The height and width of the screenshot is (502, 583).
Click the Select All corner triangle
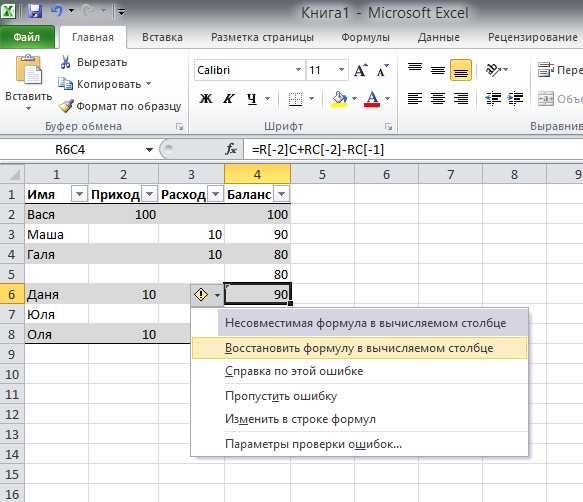[x=13, y=174]
